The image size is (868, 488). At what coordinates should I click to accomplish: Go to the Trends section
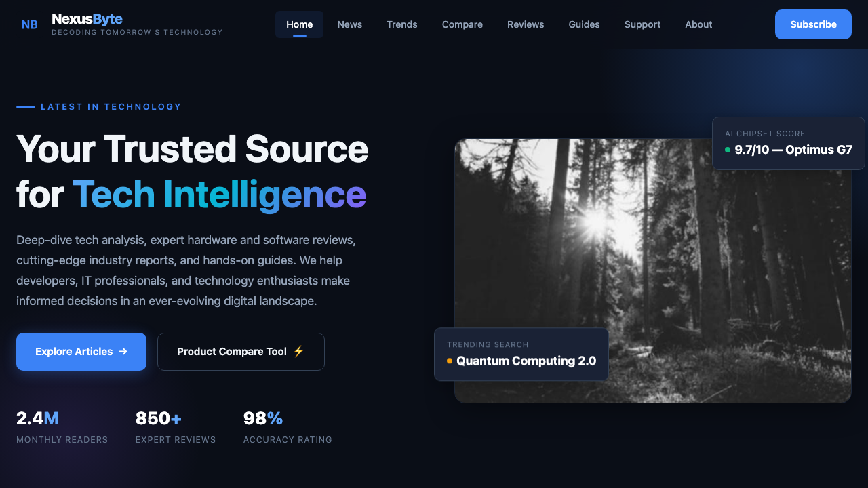click(x=402, y=24)
